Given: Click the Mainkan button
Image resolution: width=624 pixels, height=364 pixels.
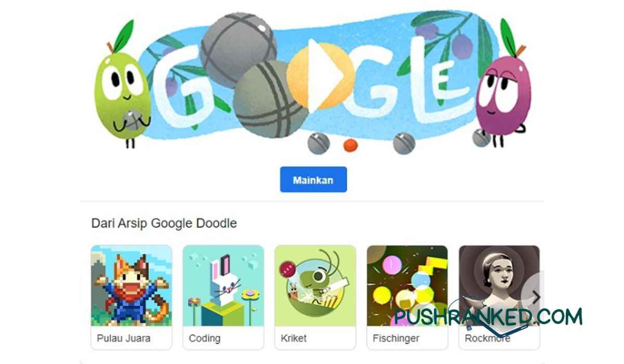Looking at the screenshot, I should [x=314, y=180].
